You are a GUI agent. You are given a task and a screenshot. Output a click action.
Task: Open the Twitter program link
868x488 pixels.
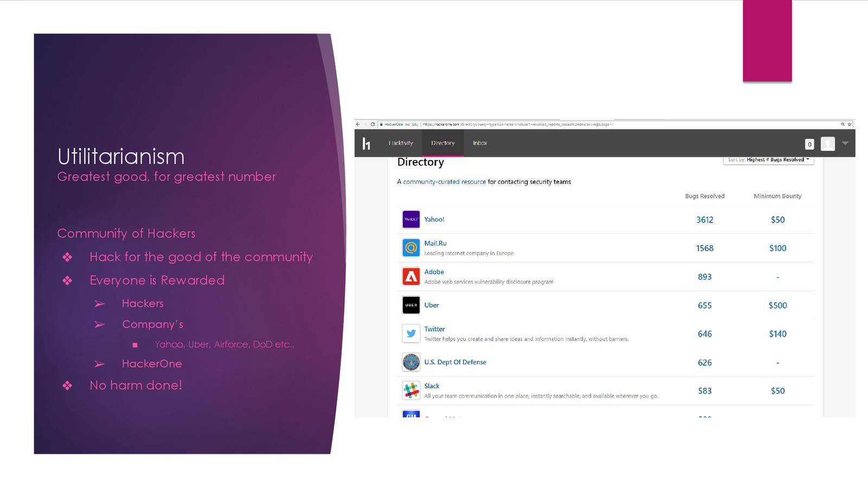click(435, 329)
